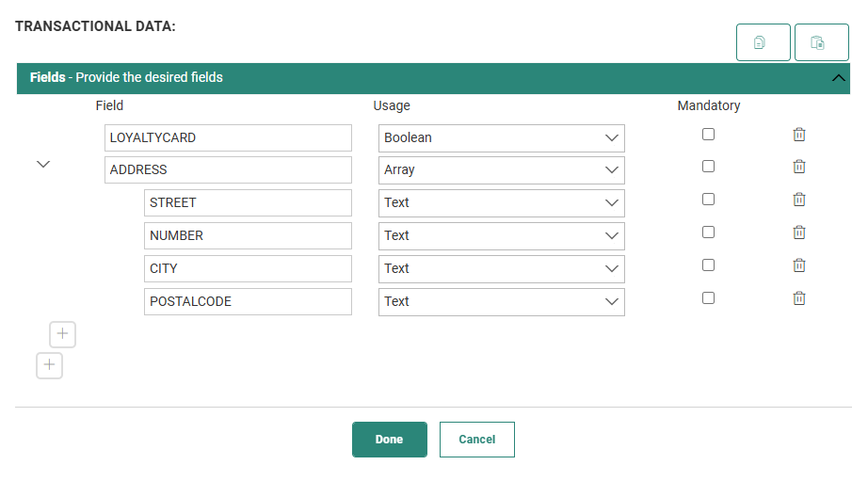This screenshot has height=481, width=868.
Task: Open the Array usage dropdown for ADDRESS
Action: (501, 170)
